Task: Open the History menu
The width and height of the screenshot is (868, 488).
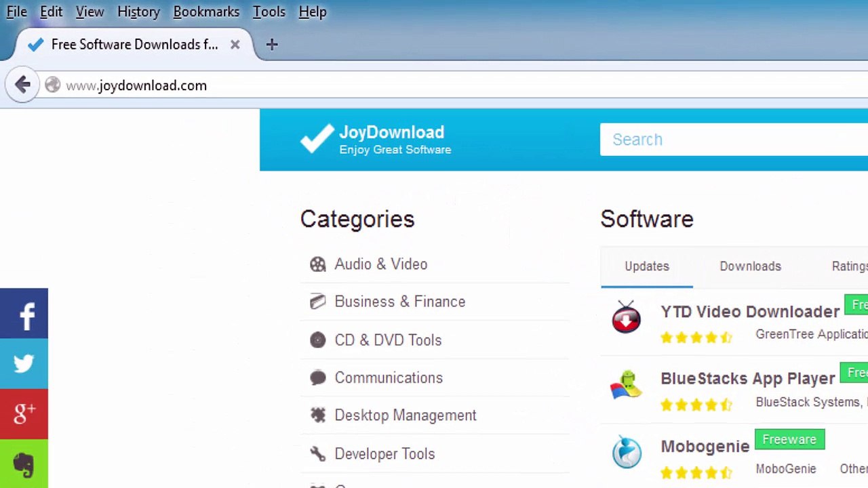Action: tap(138, 12)
